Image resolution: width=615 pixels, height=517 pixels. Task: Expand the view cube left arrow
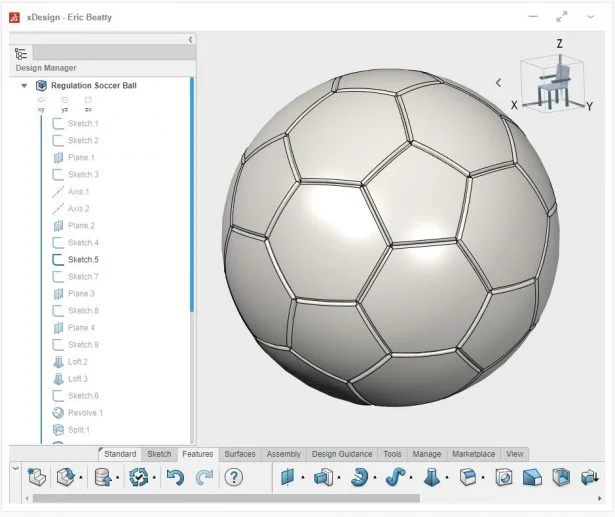[498, 84]
